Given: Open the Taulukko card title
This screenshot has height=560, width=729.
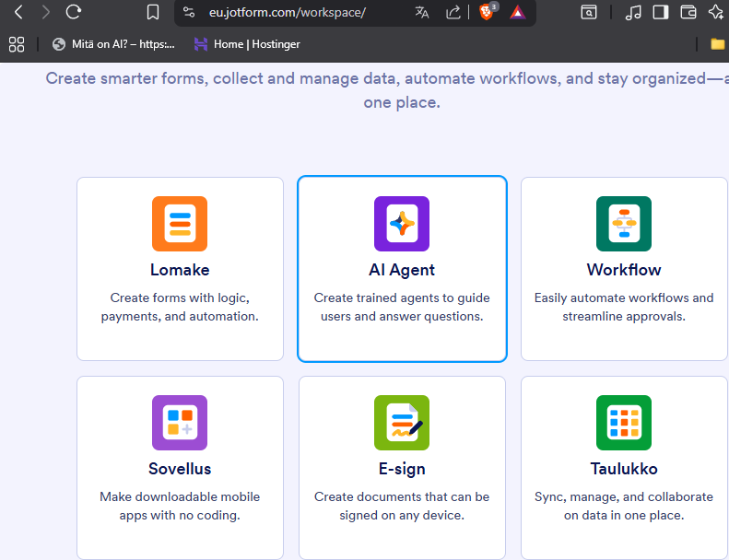Looking at the screenshot, I should pos(624,469).
